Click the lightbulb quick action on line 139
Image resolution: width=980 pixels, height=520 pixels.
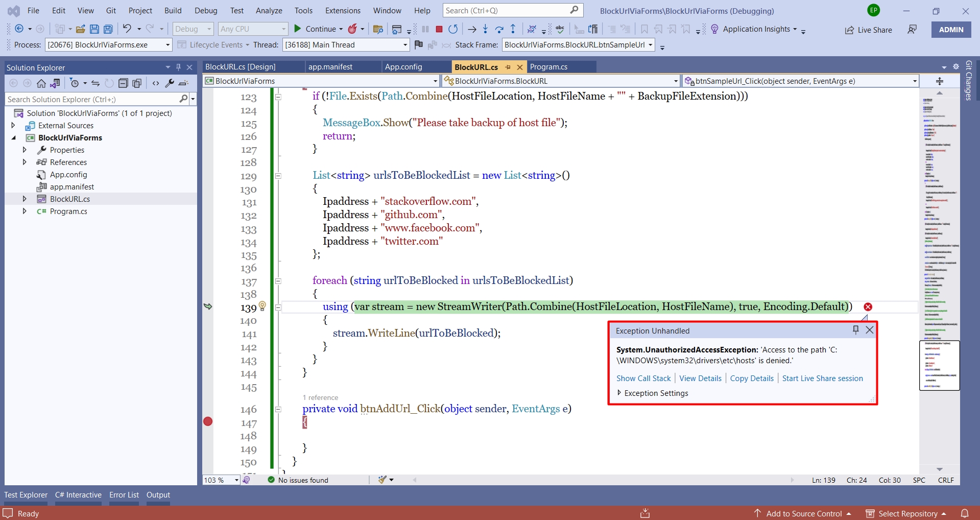coord(262,305)
